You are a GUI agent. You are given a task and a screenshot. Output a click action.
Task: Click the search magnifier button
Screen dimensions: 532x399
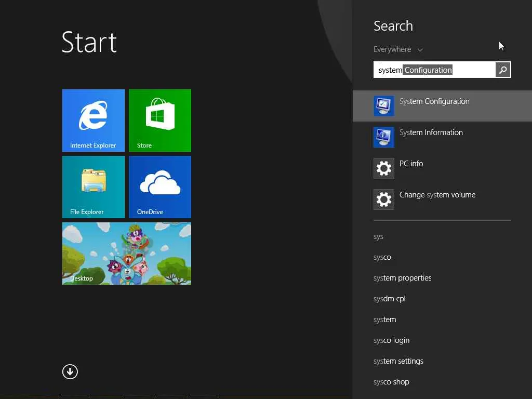coord(503,70)
